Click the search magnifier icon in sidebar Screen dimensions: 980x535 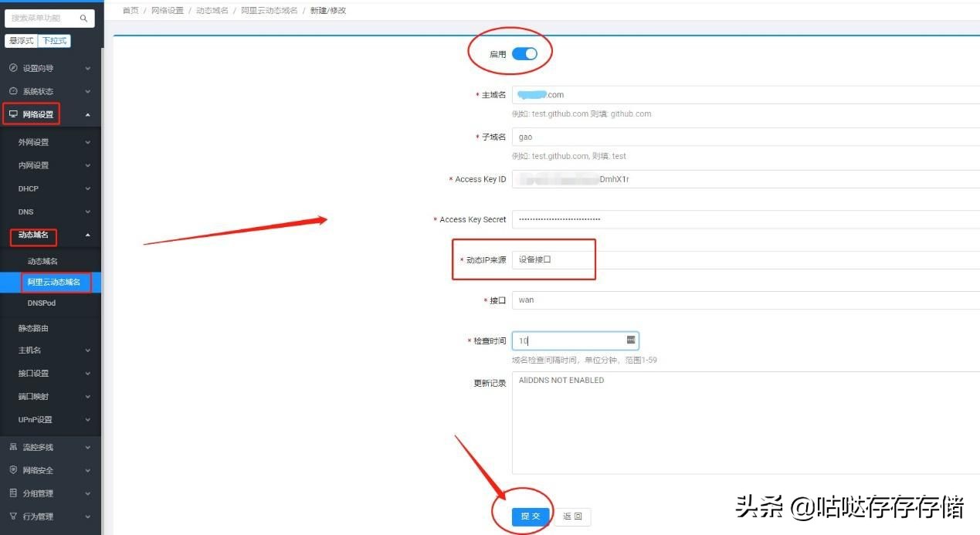pos(83,18)
